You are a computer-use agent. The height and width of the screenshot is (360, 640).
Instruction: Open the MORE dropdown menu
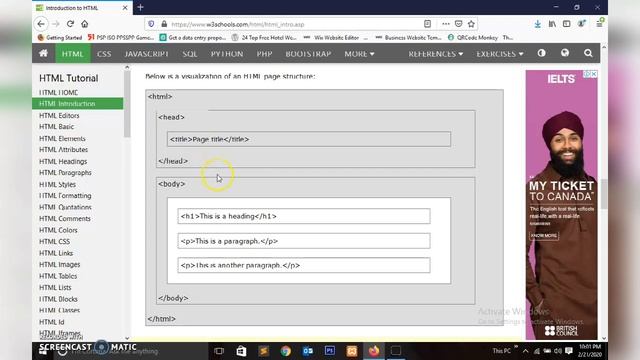pyautogui.click(x=359, y=54)
